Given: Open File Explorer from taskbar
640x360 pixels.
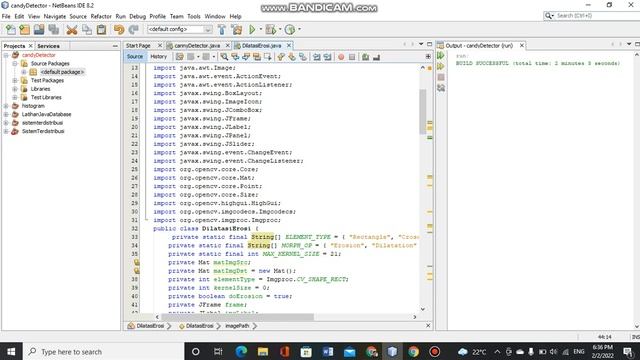Looking at the screenshot, I should click(x=263, y=351).
